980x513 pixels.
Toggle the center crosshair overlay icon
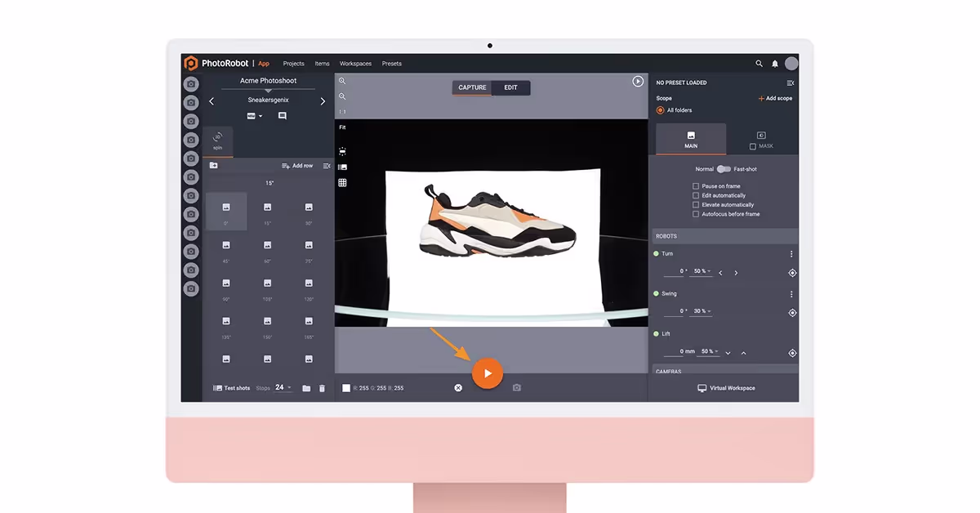[342, 151]
